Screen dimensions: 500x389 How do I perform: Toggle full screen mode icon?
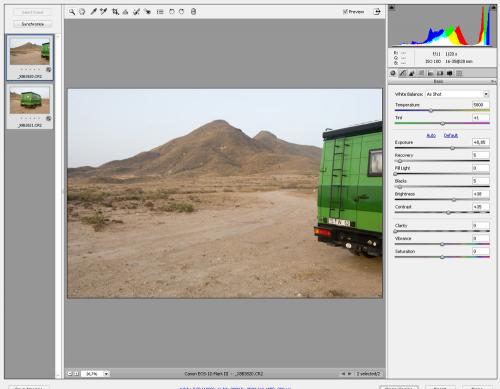pos(377,12)
